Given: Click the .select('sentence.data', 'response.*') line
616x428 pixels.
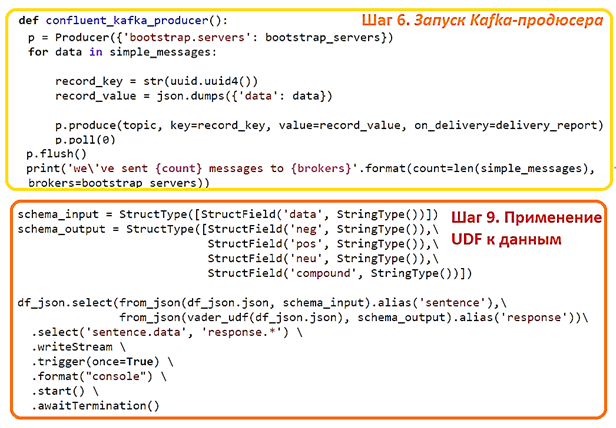Looking at the screenshot, I should (167, 332).
